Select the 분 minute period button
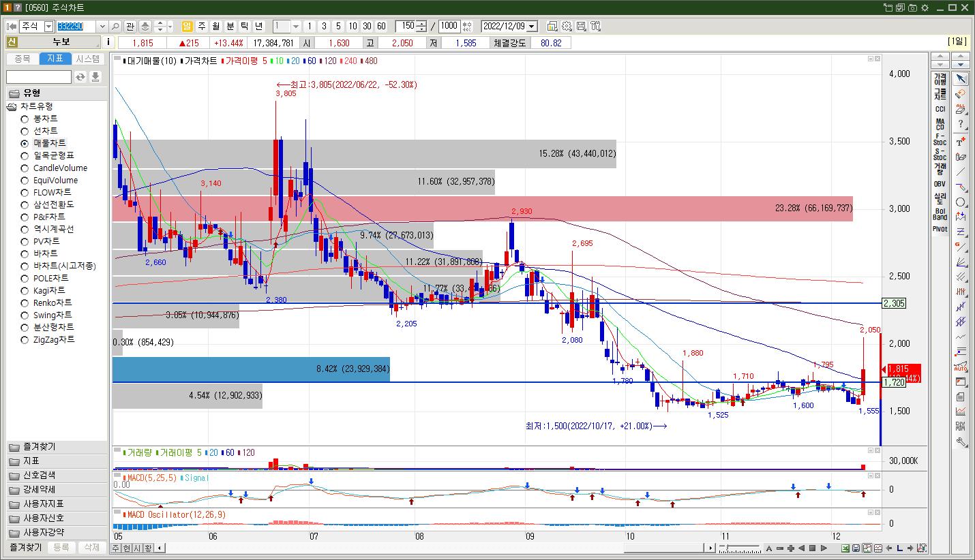Image resolution: width=975 pixels, height=560 pixels. point(230,27)
